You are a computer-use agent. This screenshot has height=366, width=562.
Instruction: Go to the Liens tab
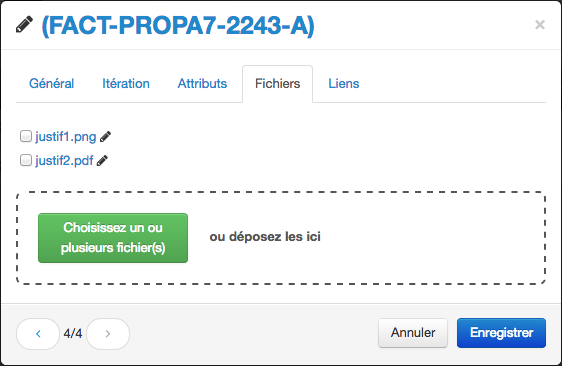(344, 84)
